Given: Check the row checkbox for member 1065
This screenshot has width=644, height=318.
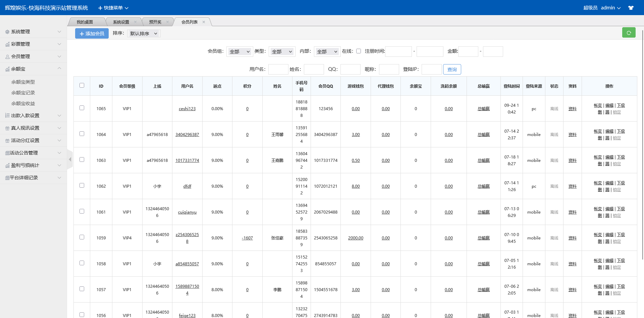Looking at the screenshot, I should [x=82, y=108].
